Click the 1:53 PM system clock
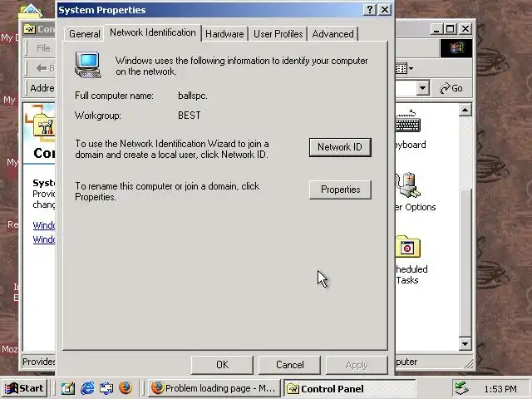 (500, 389)
